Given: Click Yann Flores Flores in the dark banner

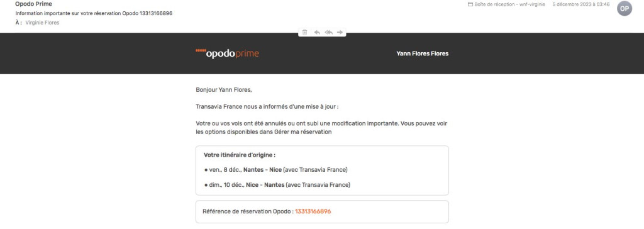Looking at the screenshot, I should click(422, 53).
